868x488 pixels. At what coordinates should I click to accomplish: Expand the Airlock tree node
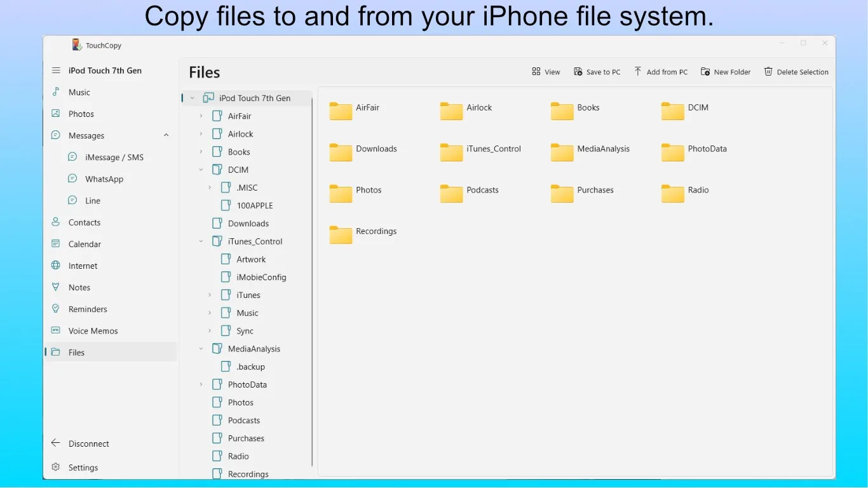click(201, 133)
